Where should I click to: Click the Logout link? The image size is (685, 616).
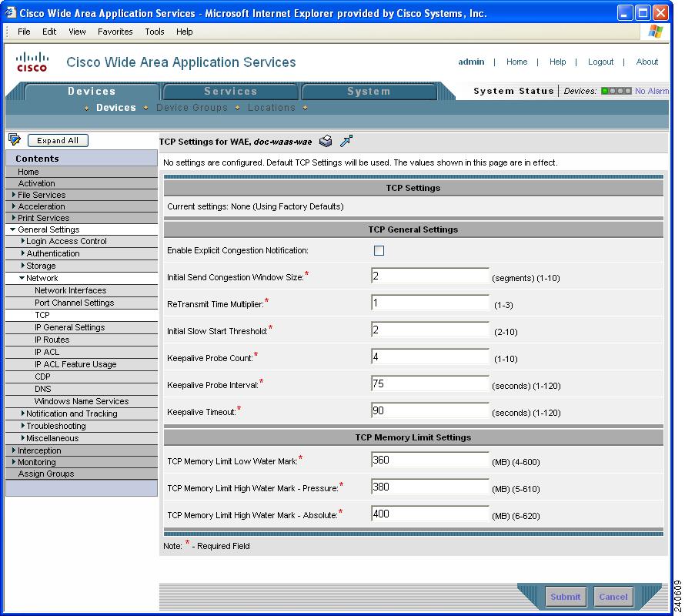(x=600, y=62)
